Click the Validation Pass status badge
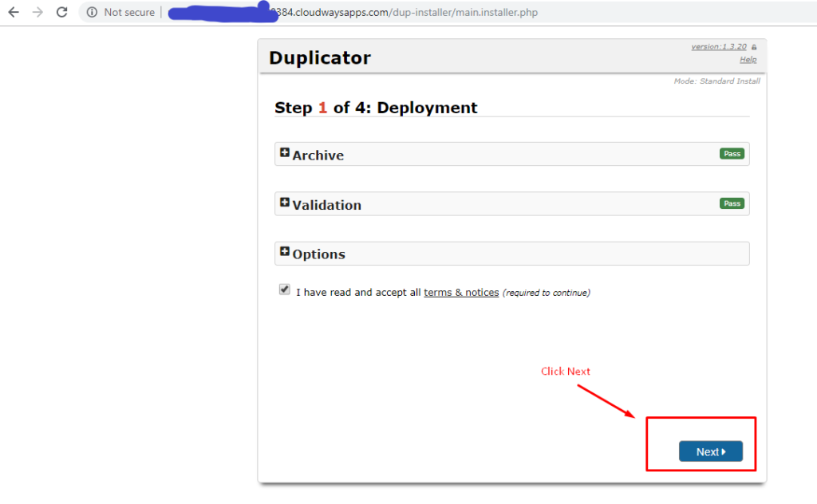Image resolution: width=817 pixels, height=504 pixels. click(x=732, y=203)
